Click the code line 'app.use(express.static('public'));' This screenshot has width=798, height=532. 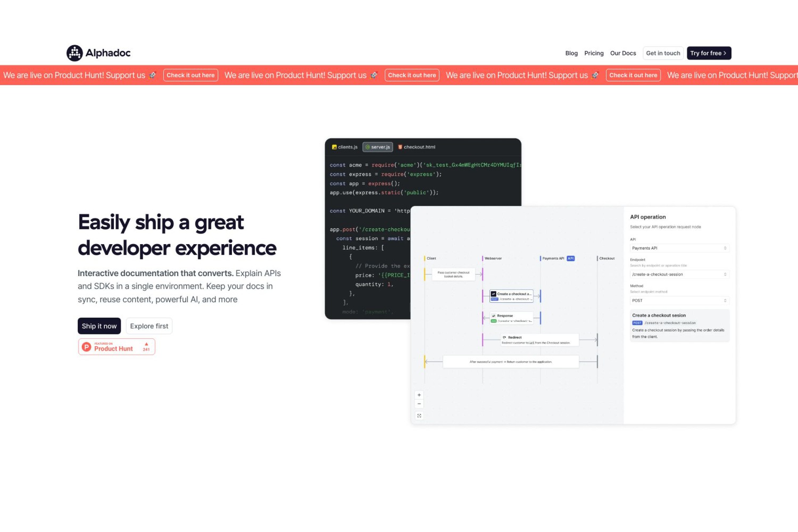point(384,193)
